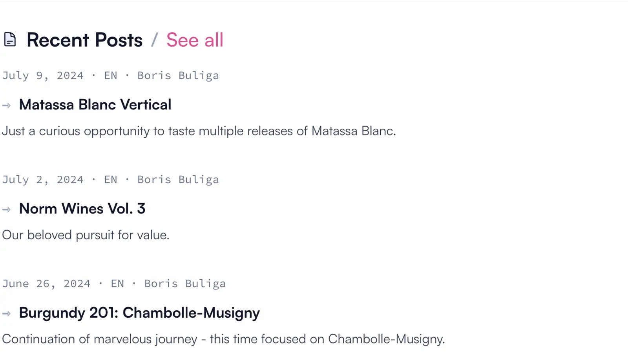Click EN language tag on Burgundy post
The width and height of the screenshot is (628, 364).
(117, 283)
